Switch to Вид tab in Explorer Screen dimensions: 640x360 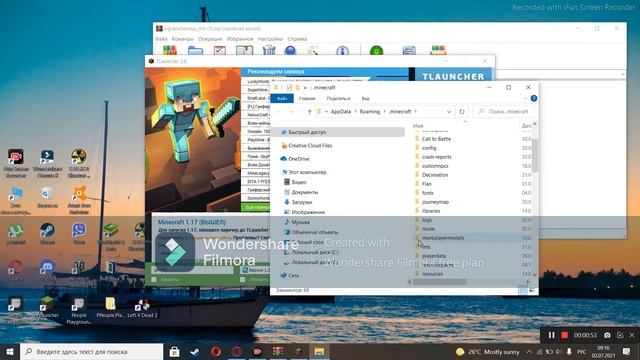pyautogui.click(x=365, y=98)
